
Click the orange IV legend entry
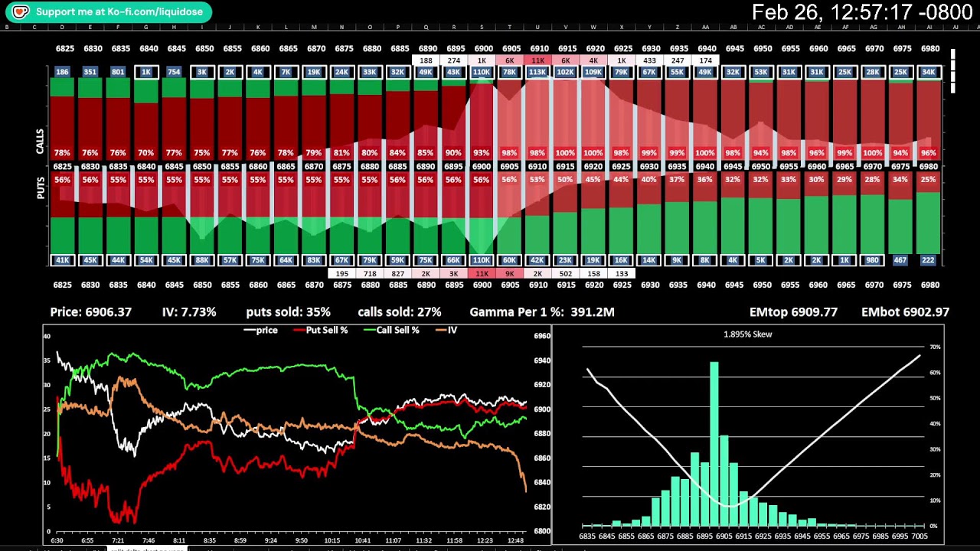(446, 331)
